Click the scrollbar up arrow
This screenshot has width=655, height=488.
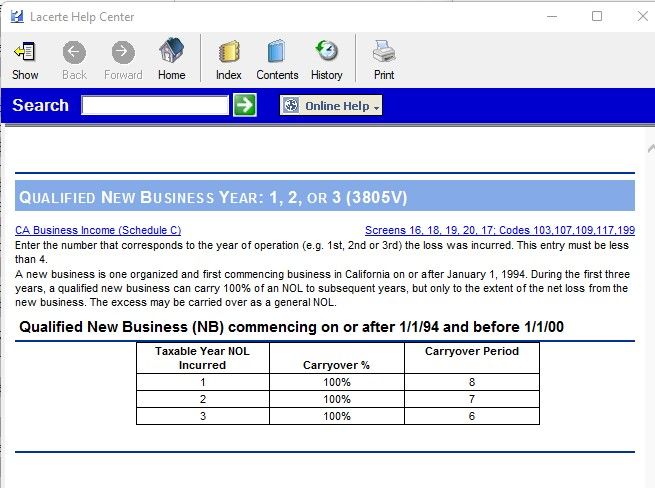pyautogui.click(x=651, y=148)
